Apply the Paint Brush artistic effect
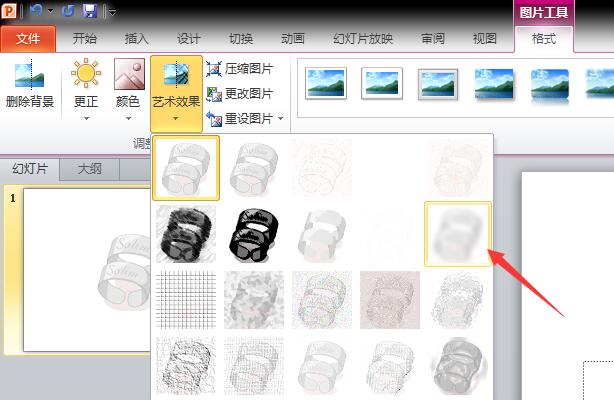Image resolution: width=614 pixels, height=400 pixels. click(322, 234)
